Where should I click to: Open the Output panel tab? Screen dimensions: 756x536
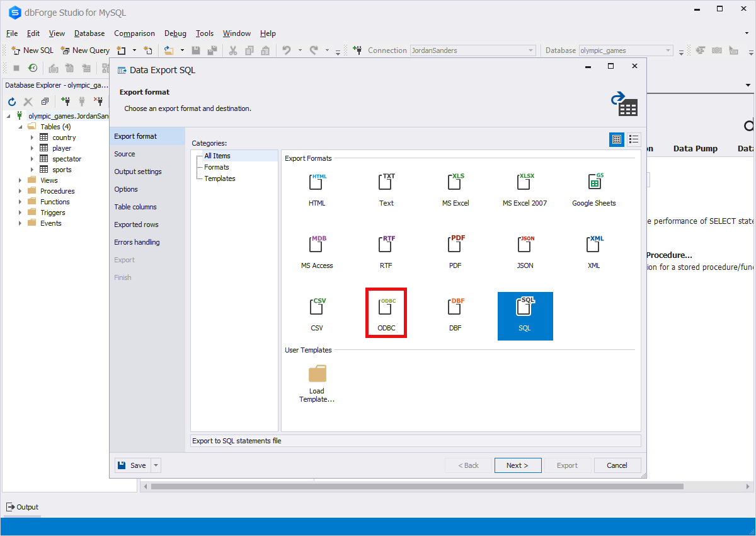[x=23, y=507]
